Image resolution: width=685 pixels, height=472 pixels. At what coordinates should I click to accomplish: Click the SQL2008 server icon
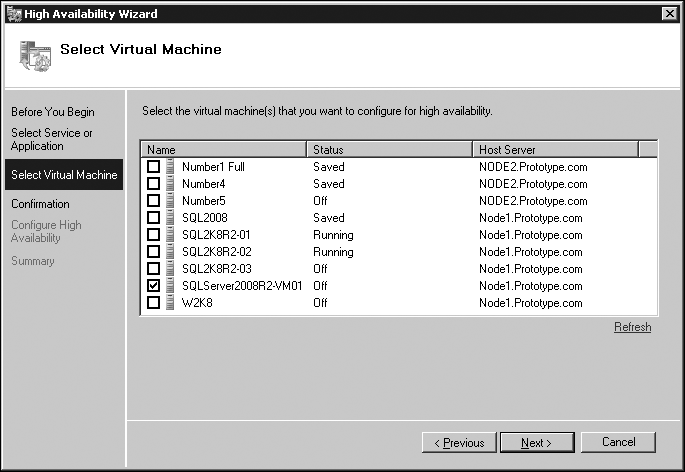[170, 218]
